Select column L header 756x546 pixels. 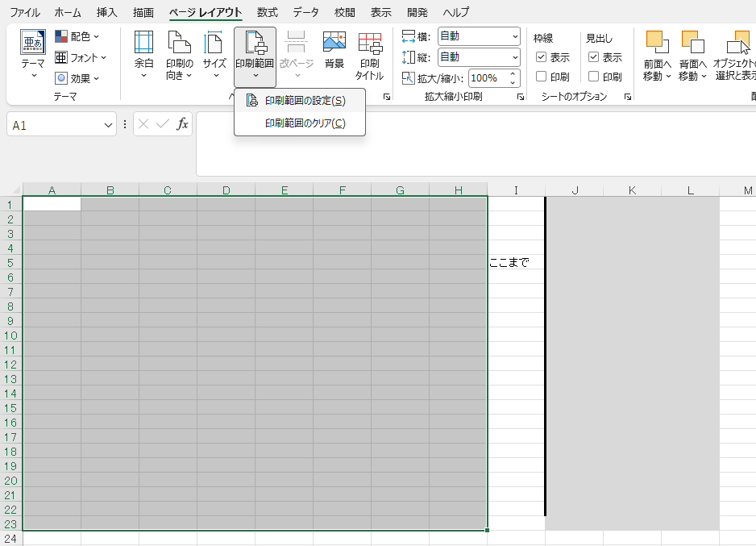[691, 190]
